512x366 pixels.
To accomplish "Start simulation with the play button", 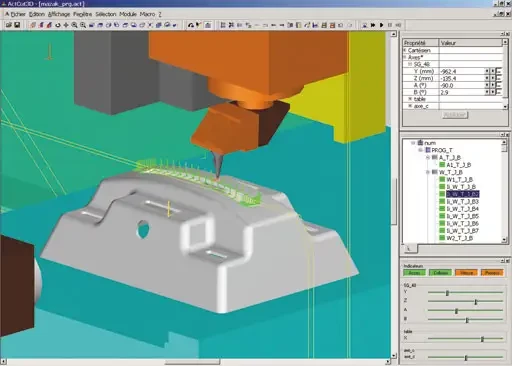I will point(381,25).
